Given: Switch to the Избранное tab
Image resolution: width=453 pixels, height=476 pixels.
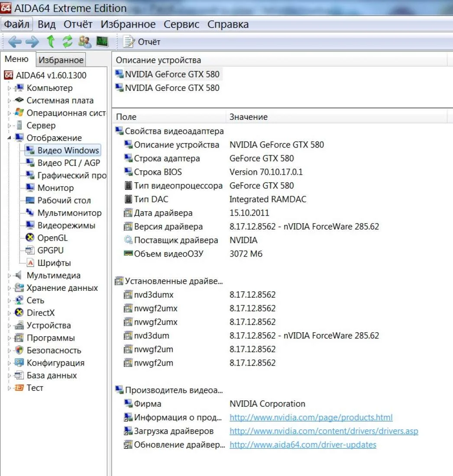Looking at the screenshot, I should coord(61,60).
